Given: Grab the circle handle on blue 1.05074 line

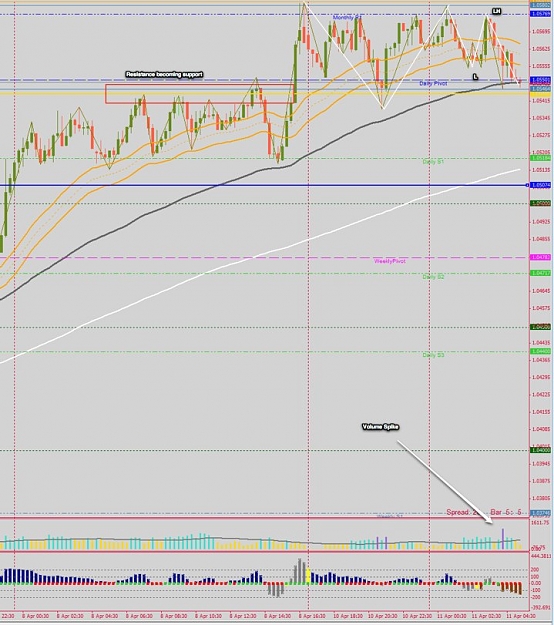Looking at the screenshot, I should [x=527, y=185].
